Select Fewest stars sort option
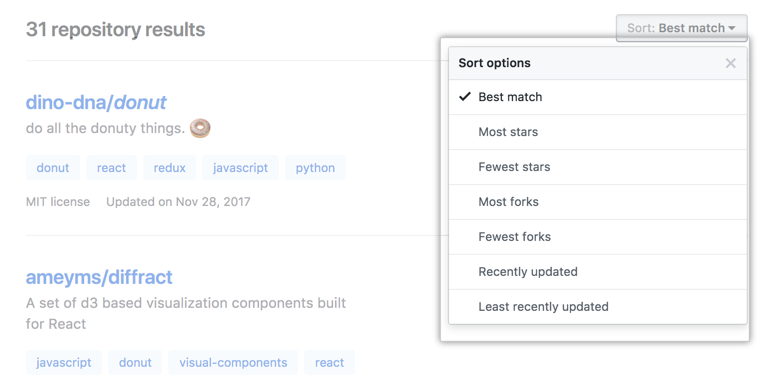 (x=598, y=167)
